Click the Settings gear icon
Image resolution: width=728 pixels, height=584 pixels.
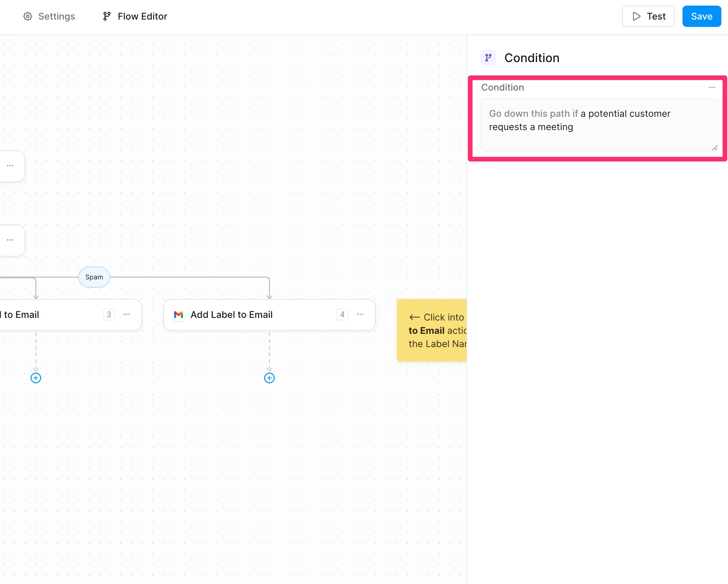[28, 16]
